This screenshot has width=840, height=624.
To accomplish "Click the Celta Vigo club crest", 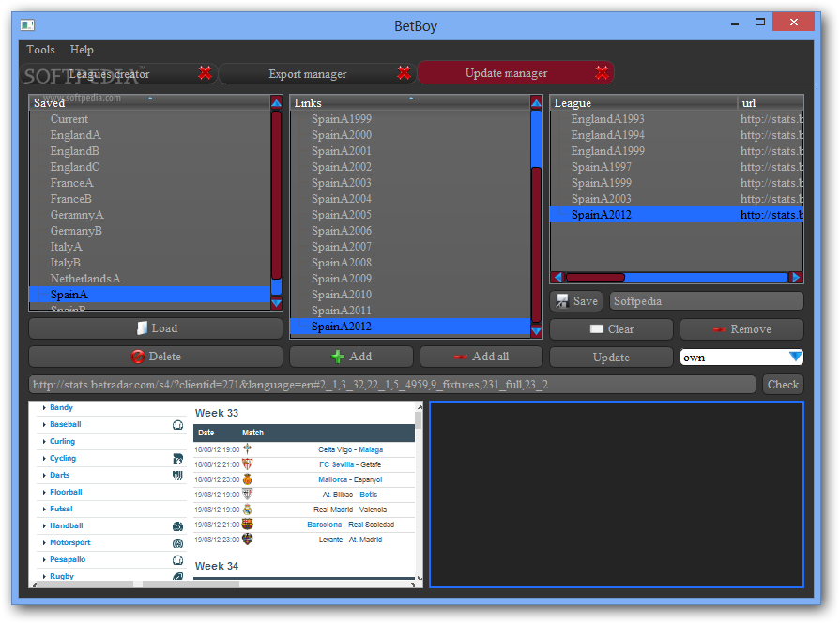I will click(248, 449).
